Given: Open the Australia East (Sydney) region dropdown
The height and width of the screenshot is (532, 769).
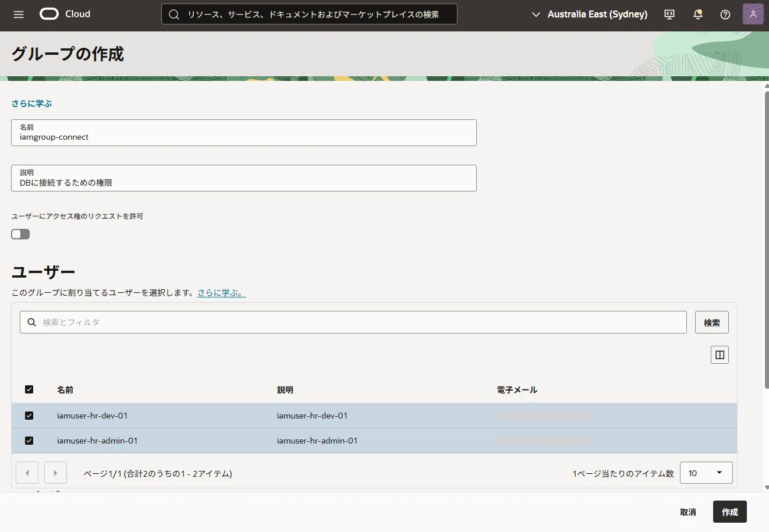Looking at the screenshot, I should [590, 15].
